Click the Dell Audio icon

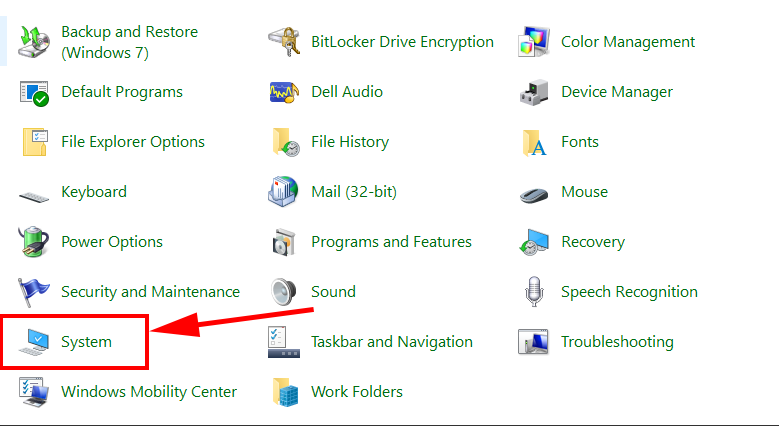point(284,92)
